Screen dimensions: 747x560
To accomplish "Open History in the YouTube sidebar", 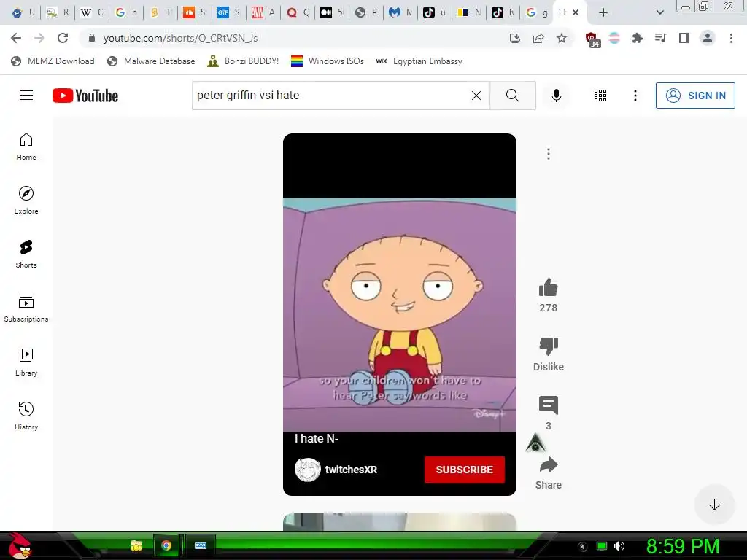I will [x=26, y=416].
